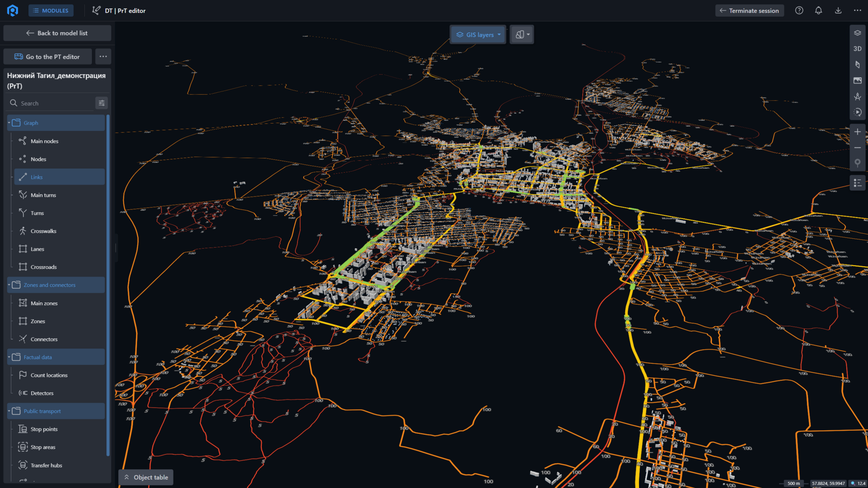Open the map layers stack icon
The height and width of the screenshot is (488, 868).
tap(858, 33)
